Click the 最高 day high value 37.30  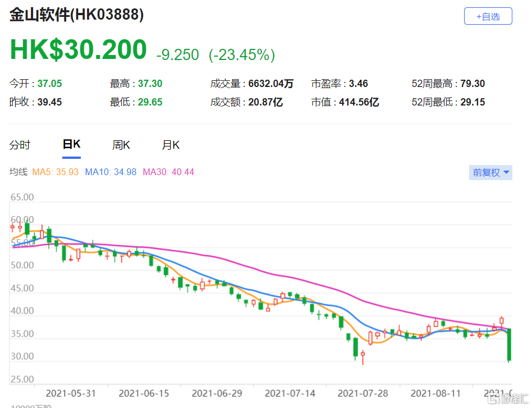point(150,84)
